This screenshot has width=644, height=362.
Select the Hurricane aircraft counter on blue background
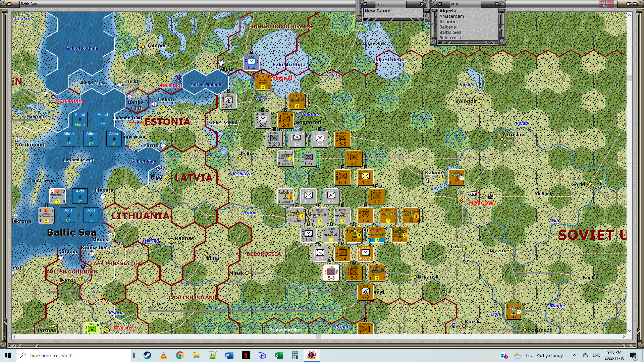tap(377, 235)
